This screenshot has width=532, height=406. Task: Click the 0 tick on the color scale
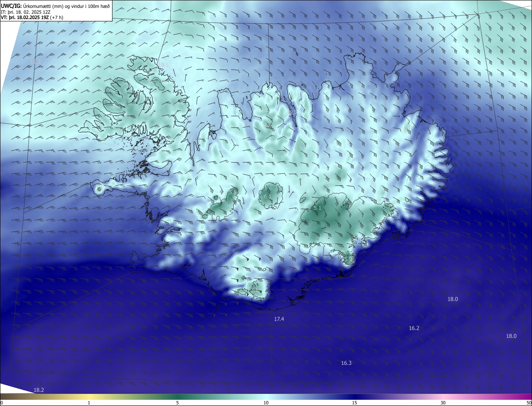[x=2, y=403]
